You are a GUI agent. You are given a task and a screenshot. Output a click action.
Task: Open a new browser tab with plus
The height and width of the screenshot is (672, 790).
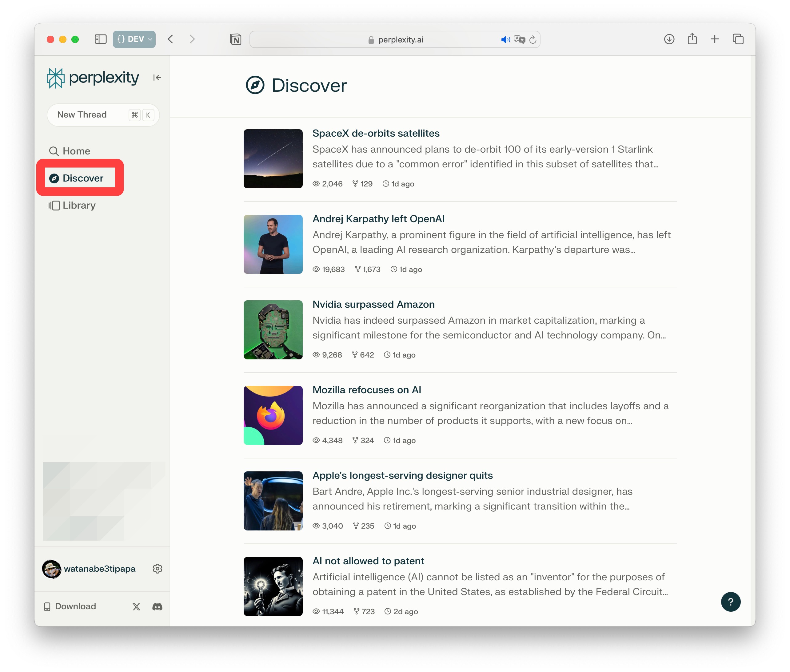715,39
